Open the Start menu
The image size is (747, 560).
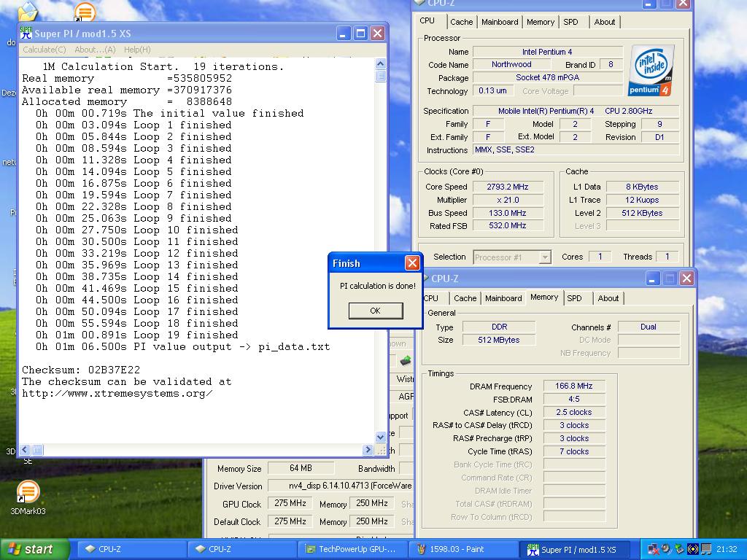click(34, 549)
